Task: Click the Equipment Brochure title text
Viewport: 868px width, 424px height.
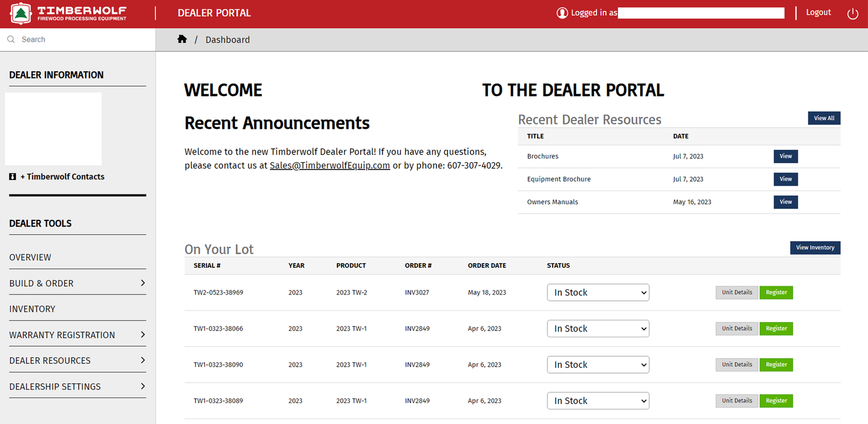Action: point(559,179)
